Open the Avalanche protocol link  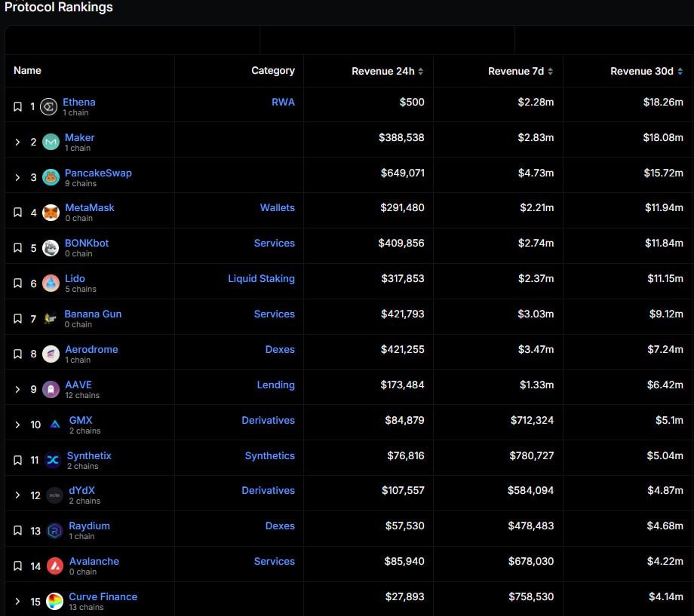[x=94, y=561]
